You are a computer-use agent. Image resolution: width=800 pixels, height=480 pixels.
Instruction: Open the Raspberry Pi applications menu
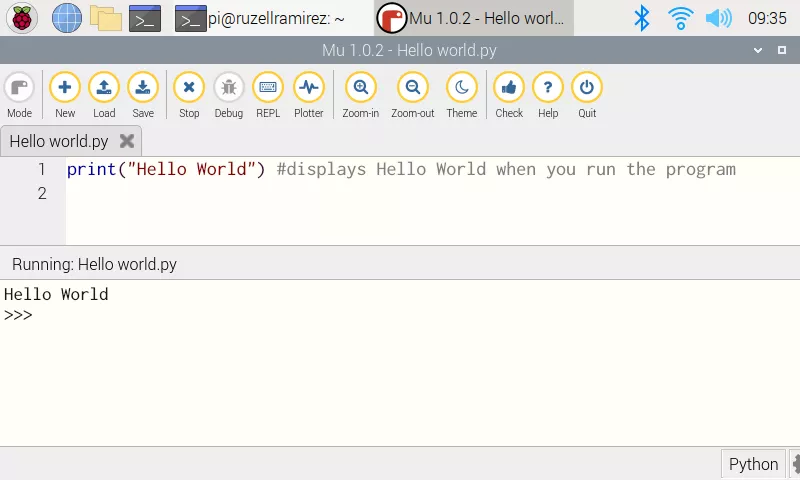tap(22, 18)
